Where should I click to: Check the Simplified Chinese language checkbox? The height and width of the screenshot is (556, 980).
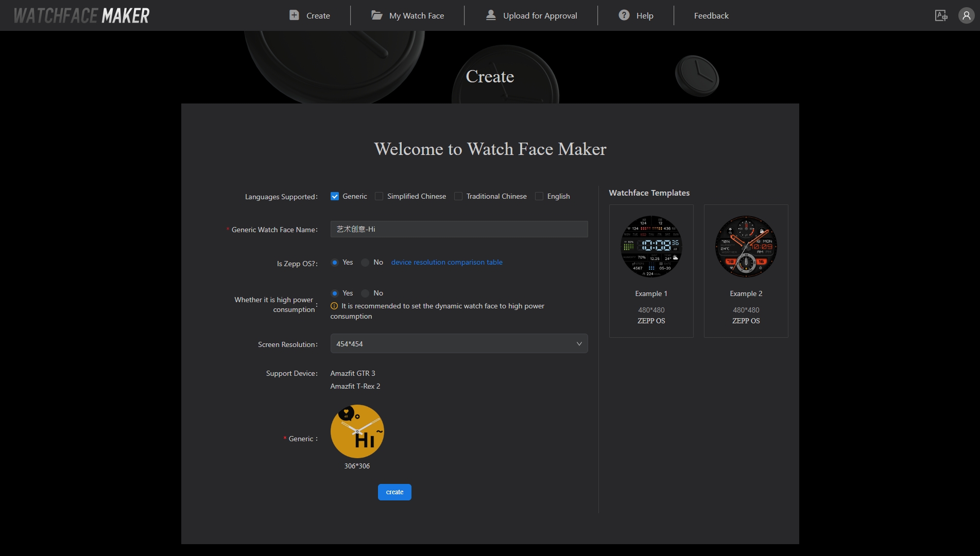tap(379, 196)
